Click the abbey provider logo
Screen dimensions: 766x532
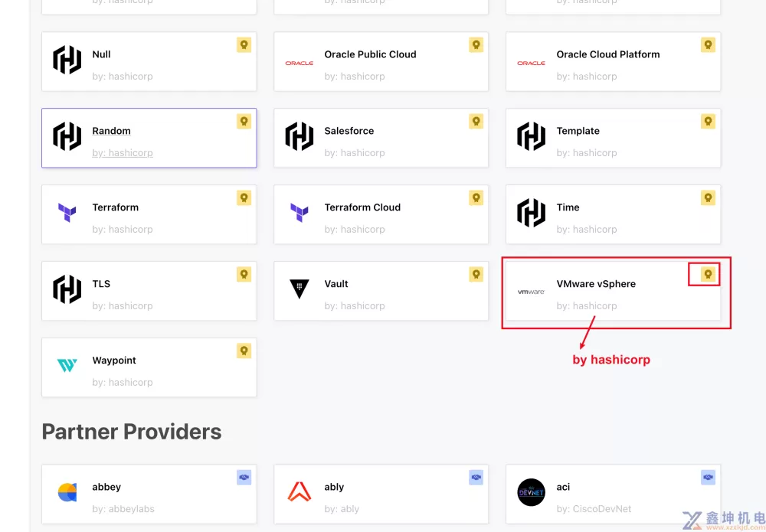pos(67,492)
